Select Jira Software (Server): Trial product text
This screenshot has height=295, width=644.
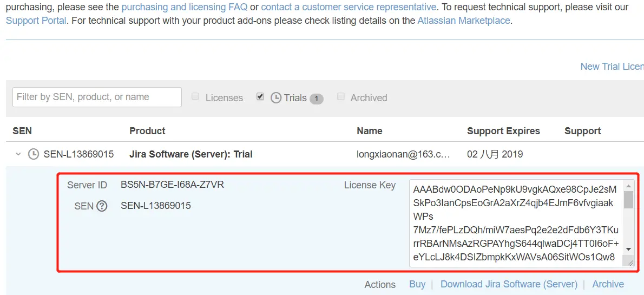(191, 154)
